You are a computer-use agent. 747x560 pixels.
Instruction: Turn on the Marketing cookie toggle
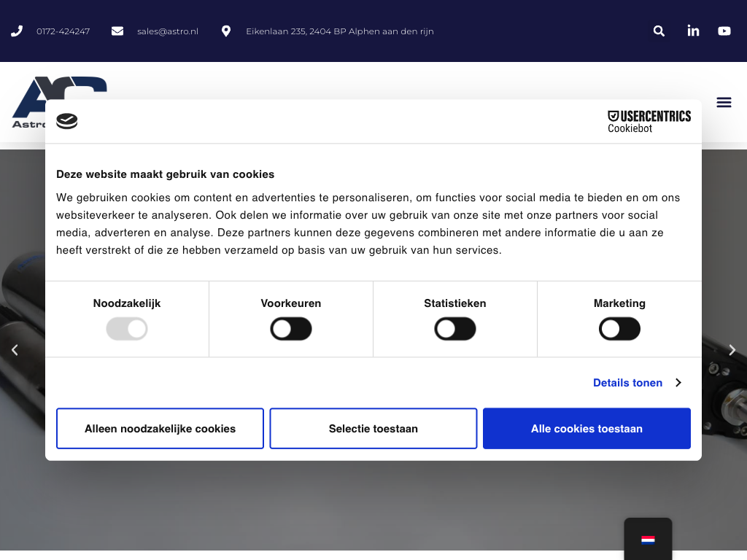pos(619,329)
